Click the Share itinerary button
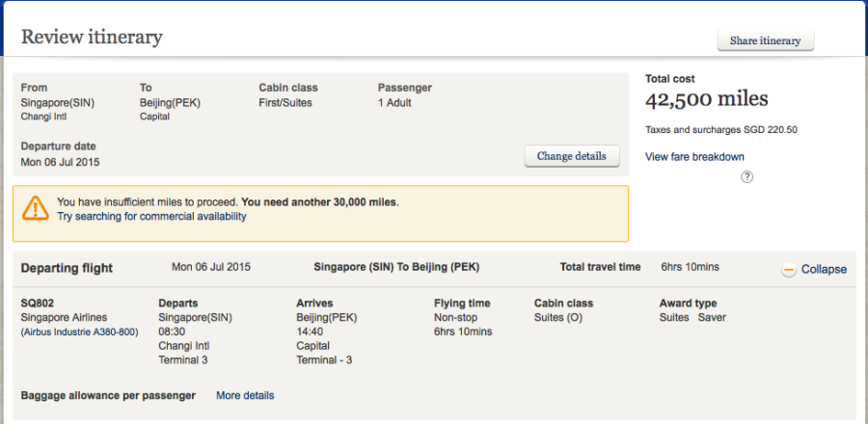 pos(766,40)
